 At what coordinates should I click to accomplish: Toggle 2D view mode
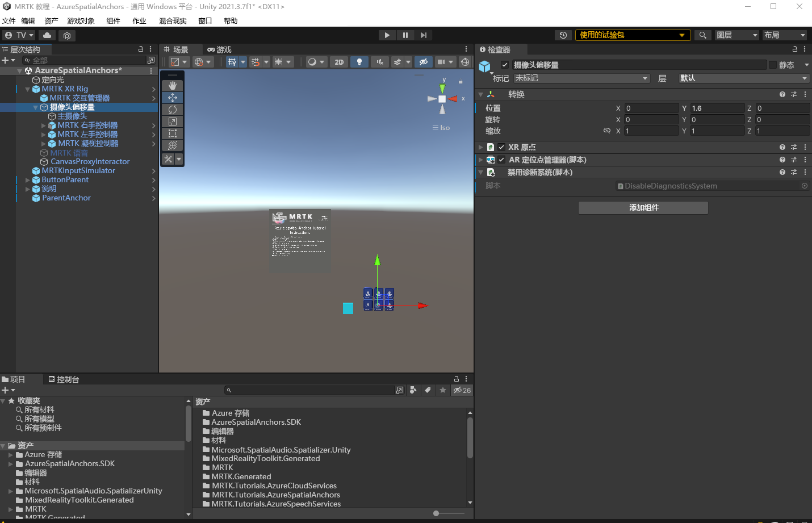coord(339,62)
